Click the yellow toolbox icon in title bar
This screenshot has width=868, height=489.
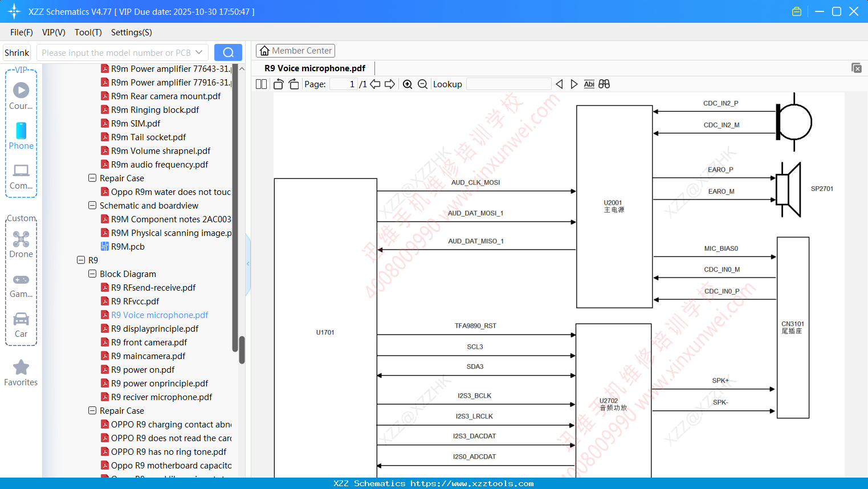click(x=797, y=11)
